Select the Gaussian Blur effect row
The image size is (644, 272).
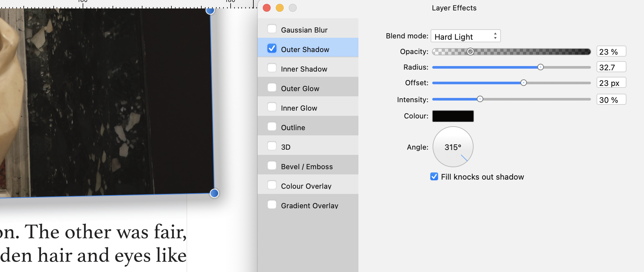[308, 28]
